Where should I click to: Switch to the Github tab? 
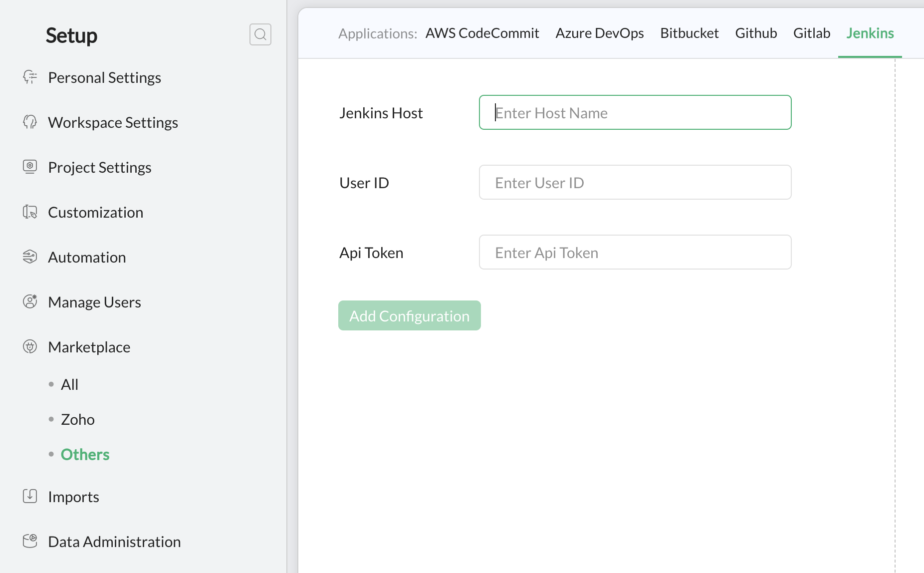tap(756, 33)
